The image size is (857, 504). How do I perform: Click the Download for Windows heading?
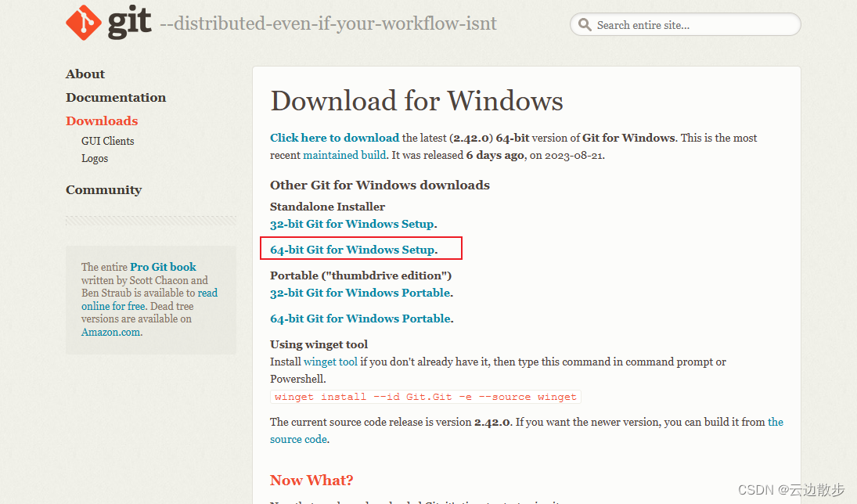[416, 101]
